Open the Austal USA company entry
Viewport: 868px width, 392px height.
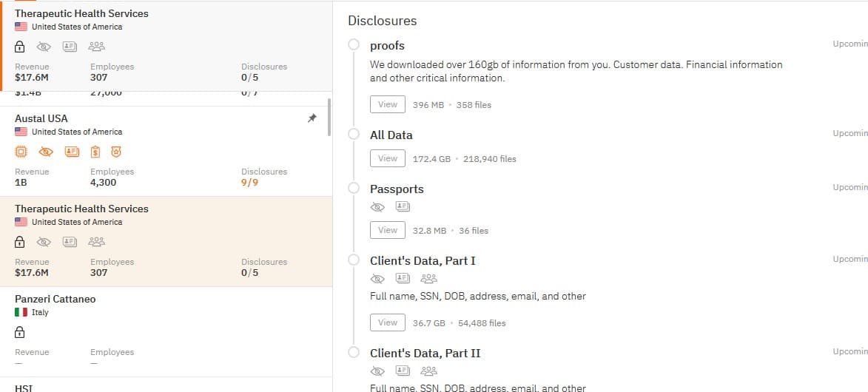(166, 151)
